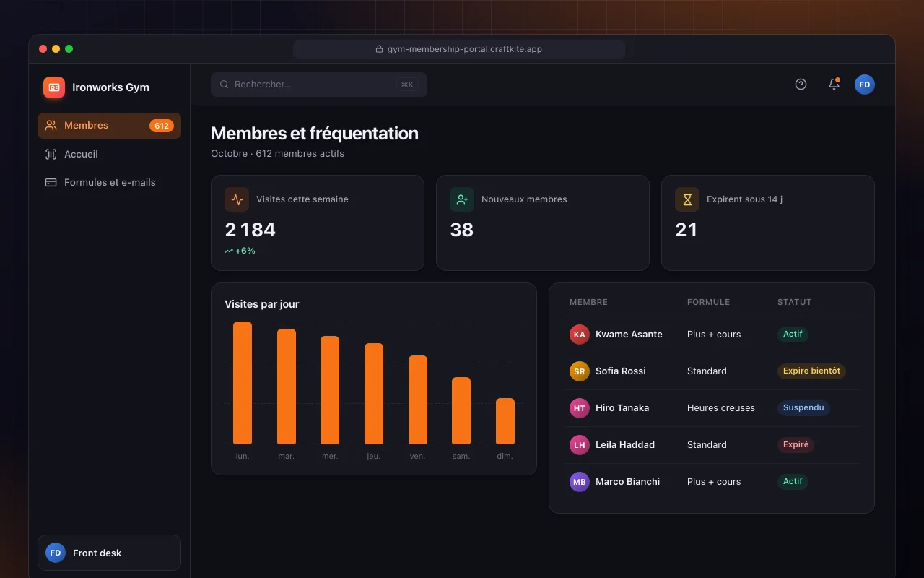Open notifications bell icon

(834, 84)
